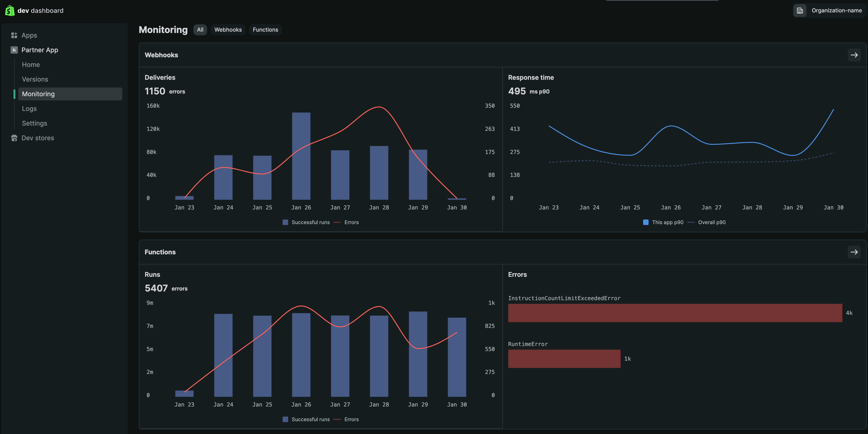Switch to the Webhooks filter tab
868x434 pixels.
coord(228,30)
